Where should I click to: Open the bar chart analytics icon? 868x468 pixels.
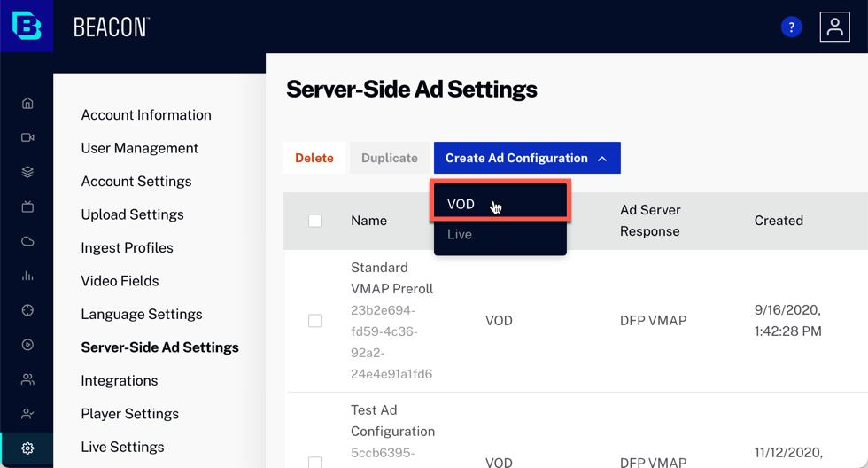pyautogui.click(x=27, y=276)
